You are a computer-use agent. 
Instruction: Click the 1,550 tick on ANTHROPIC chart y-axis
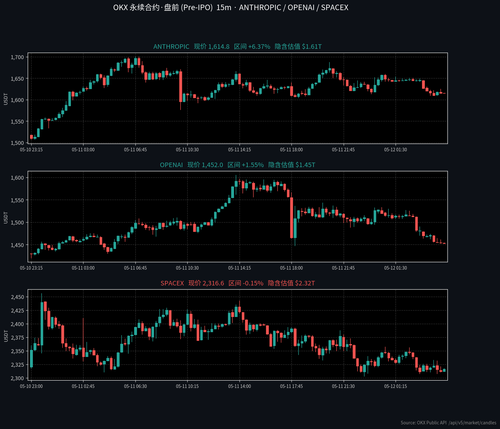(x=17, y=122)
